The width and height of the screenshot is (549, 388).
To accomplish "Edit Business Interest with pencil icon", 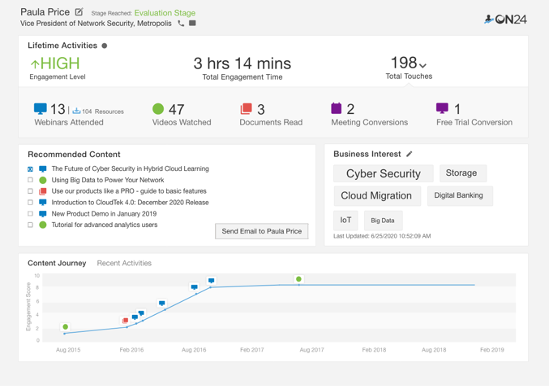I will 409,154.
